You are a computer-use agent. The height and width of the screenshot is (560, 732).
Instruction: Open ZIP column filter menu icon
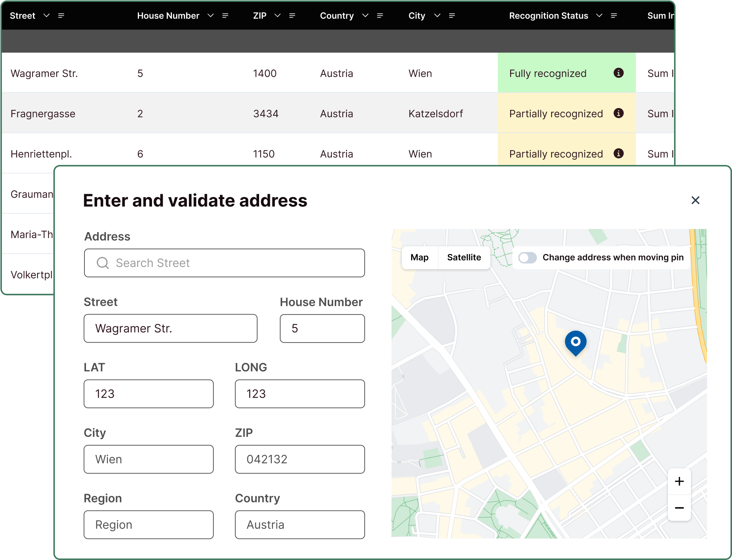coord(292,16)
